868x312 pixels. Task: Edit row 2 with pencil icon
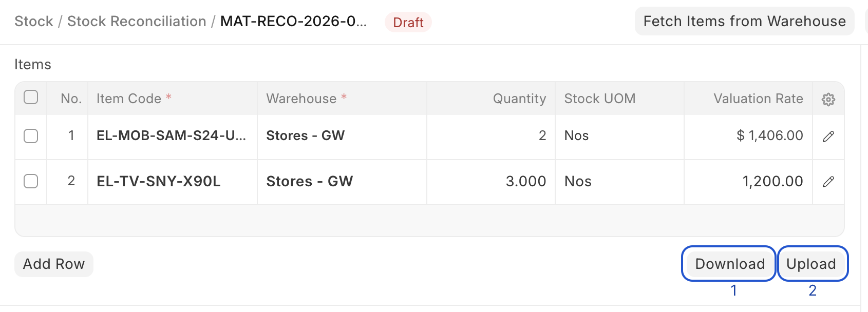coord(828,182)
